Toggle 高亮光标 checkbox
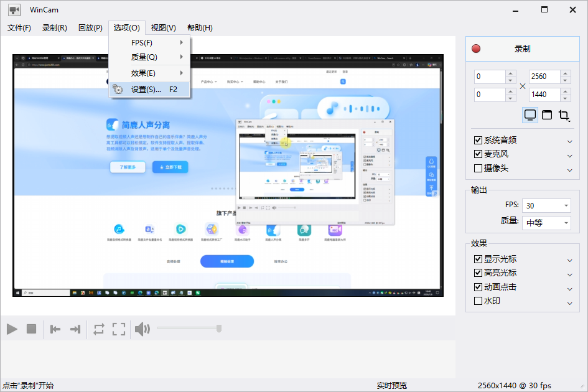Image resolution: width=588 pixels, height=392 pixels. pos(478,273)
